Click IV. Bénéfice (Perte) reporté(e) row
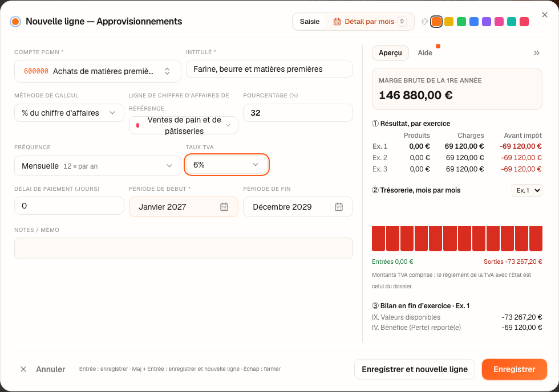 pos(457,328)
